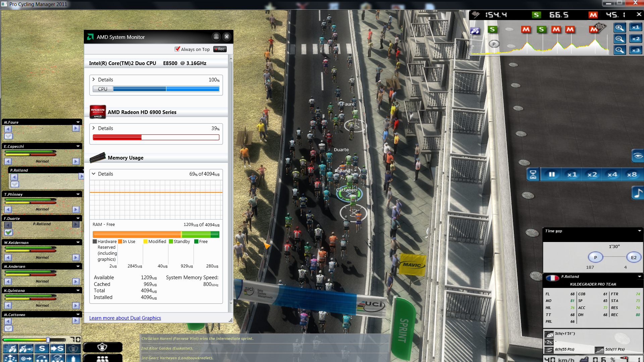Open F.Duarte rider dropdown
The height and width of the screenshot is (362, 644).
point(78,218)
